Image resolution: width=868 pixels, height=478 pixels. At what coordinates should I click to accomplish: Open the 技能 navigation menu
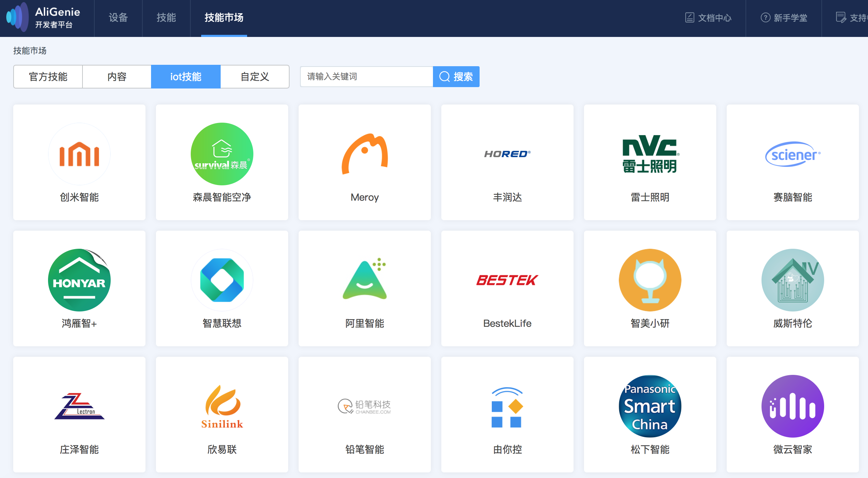coord(166,17)
